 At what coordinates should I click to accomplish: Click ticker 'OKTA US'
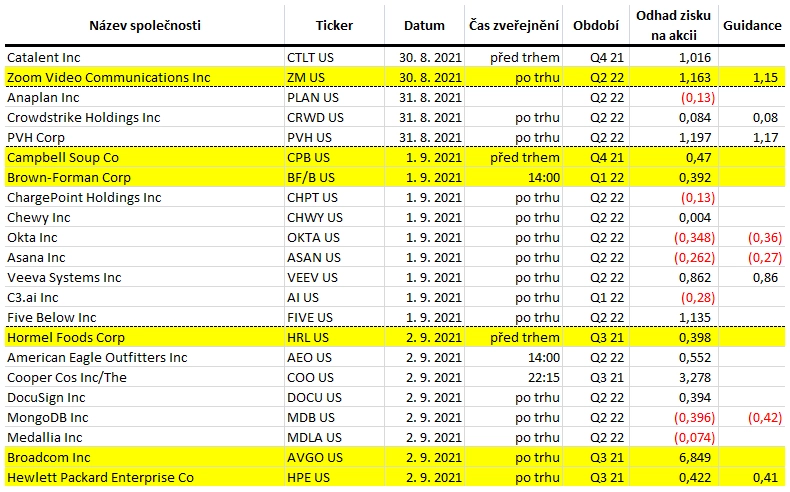click(x=313, y=238)
